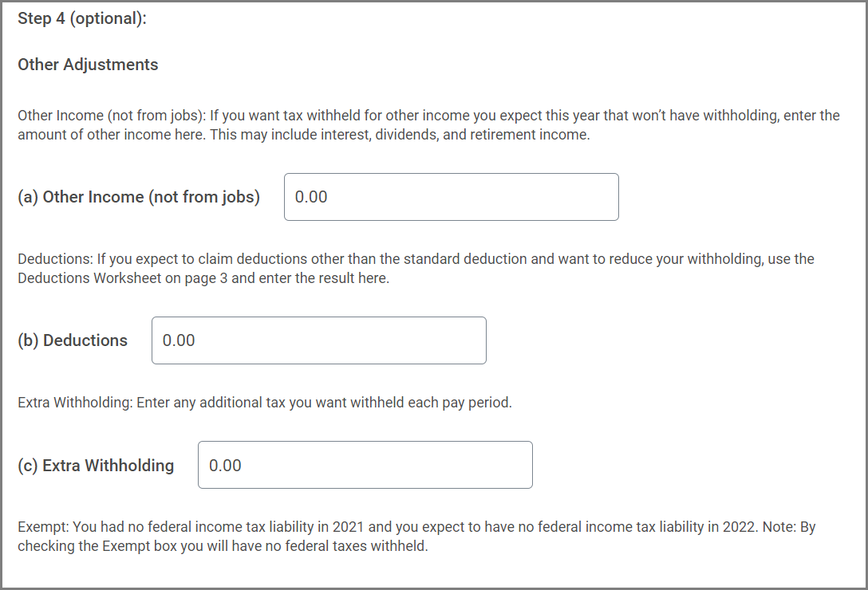Click the "Deductions Worksheet on page 3" text
Image resolution: width=868 pixels, height=590 pixels.
(118, 279)
